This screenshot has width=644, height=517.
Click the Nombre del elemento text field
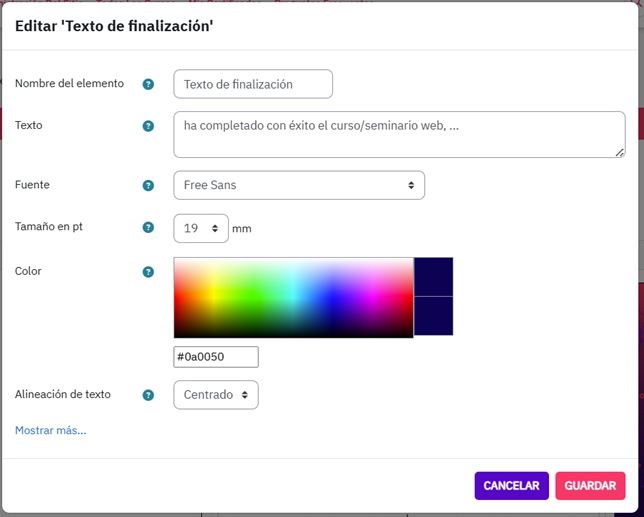(252, 84)
